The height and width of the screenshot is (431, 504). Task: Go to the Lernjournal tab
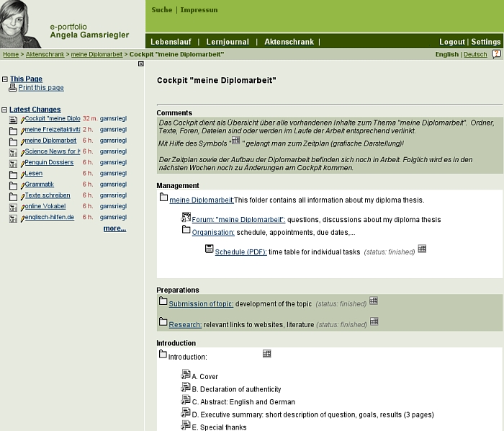[x=228, y=42]
